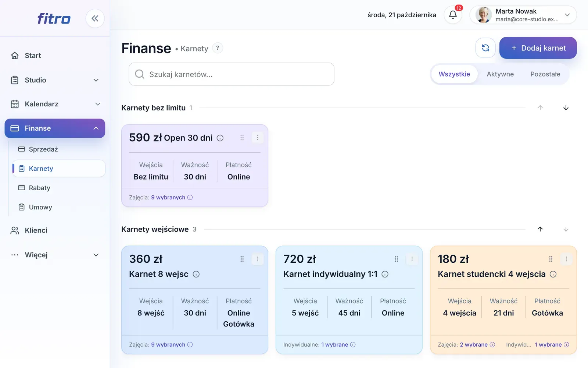Click the fitro logo
The height and width of the screenshot is (368, 588).
[54, 18]
